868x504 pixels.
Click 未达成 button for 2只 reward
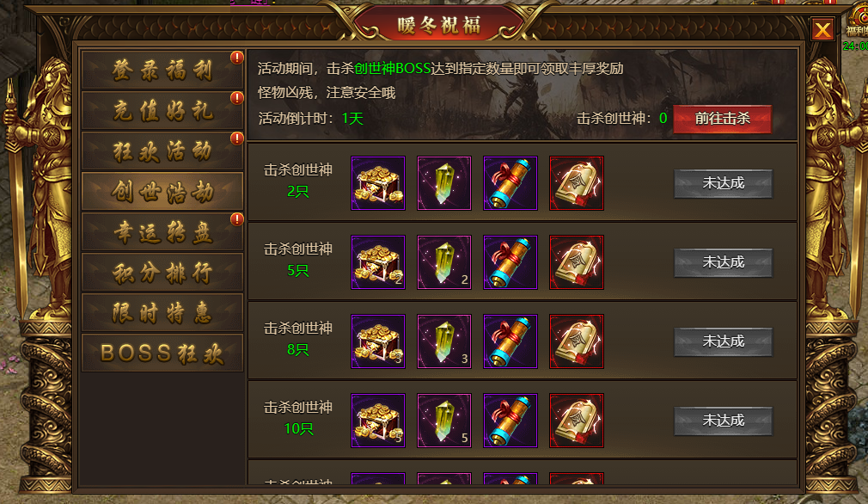(723, 183)
